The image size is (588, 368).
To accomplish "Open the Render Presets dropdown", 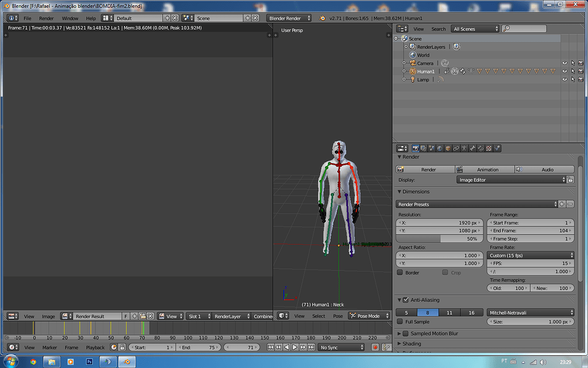I will pos(477,204).
